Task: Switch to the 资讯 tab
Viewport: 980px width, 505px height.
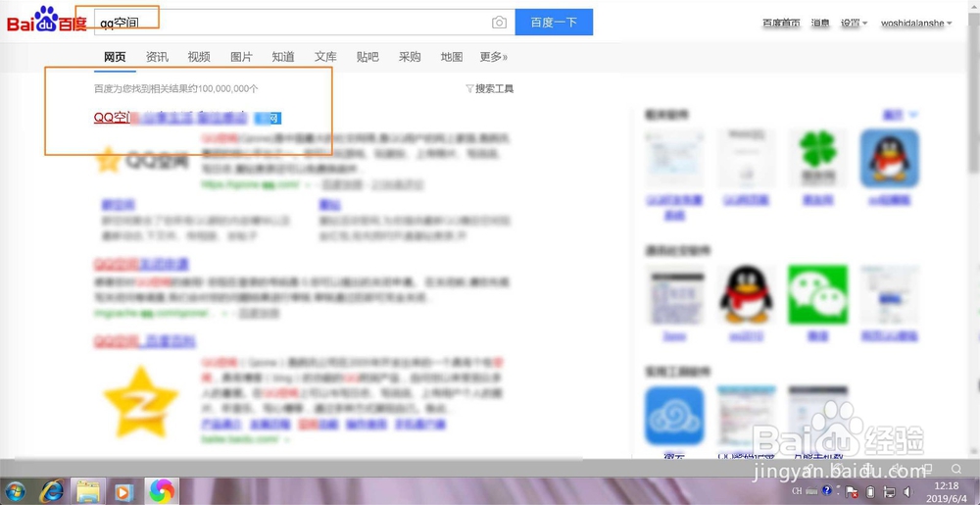Action: pyautogui.click(x=157, y=57)
